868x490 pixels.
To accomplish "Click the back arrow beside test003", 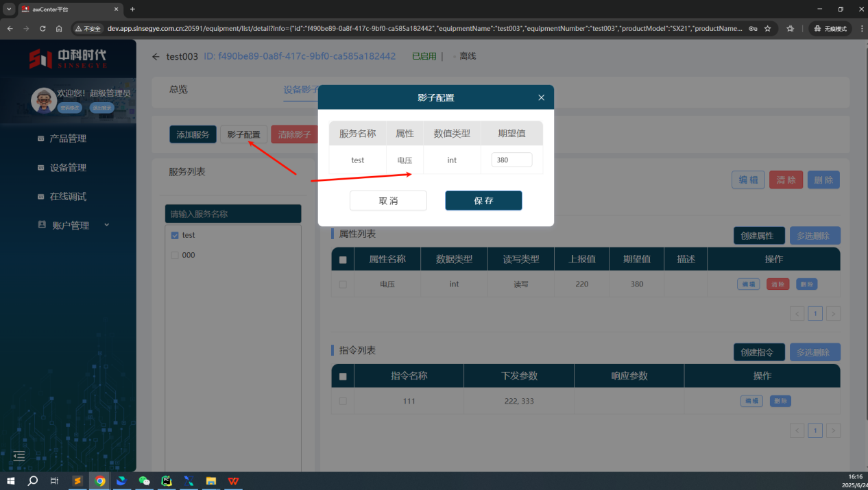I will (156, 57).
